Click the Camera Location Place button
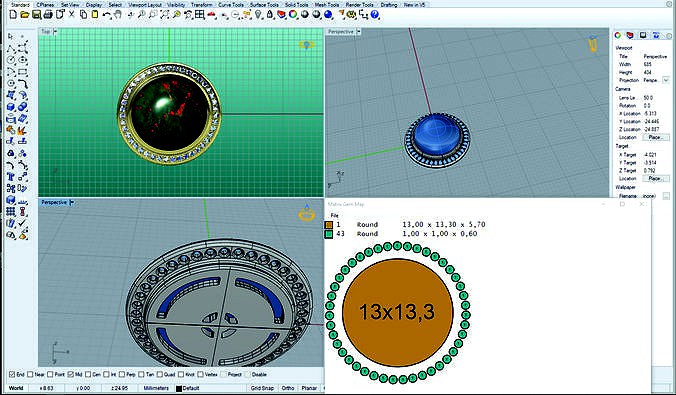The width and height of the screenshot is (676, 395). coord(656,137)
